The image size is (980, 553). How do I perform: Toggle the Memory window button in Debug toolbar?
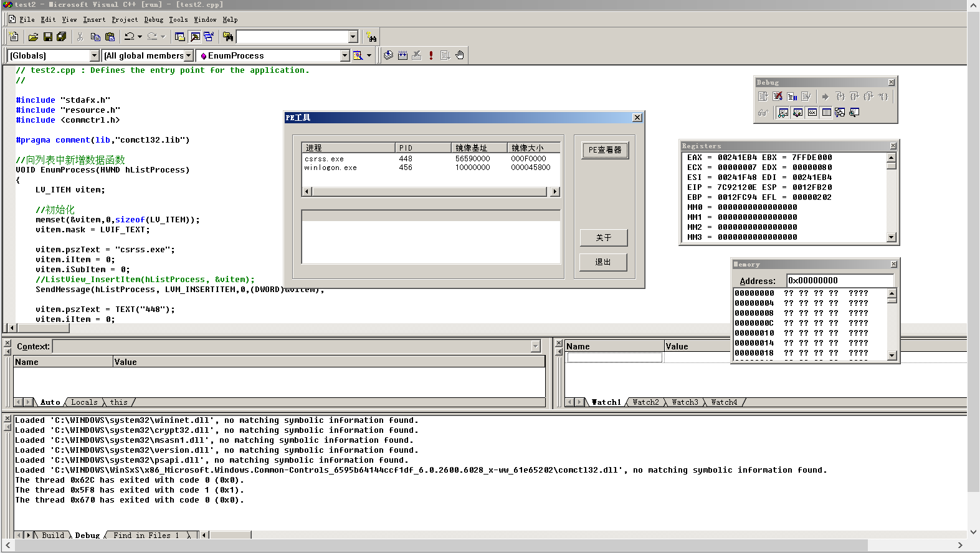(827, 113)
